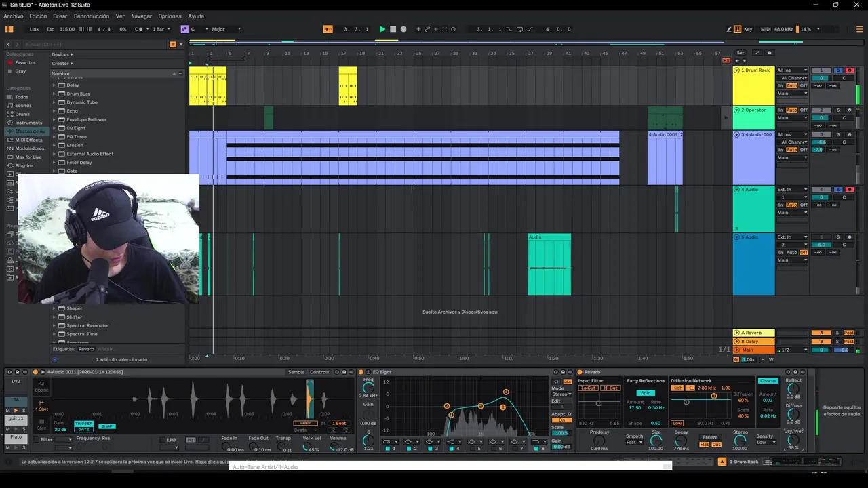
Task: Toggle Lo Cut in Reverb Input Filter
Action: point(588,388)
